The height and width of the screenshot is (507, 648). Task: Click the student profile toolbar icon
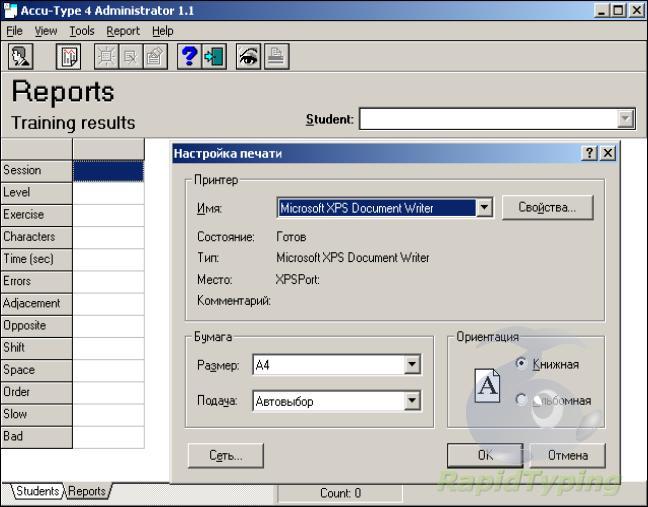point(21,56)
